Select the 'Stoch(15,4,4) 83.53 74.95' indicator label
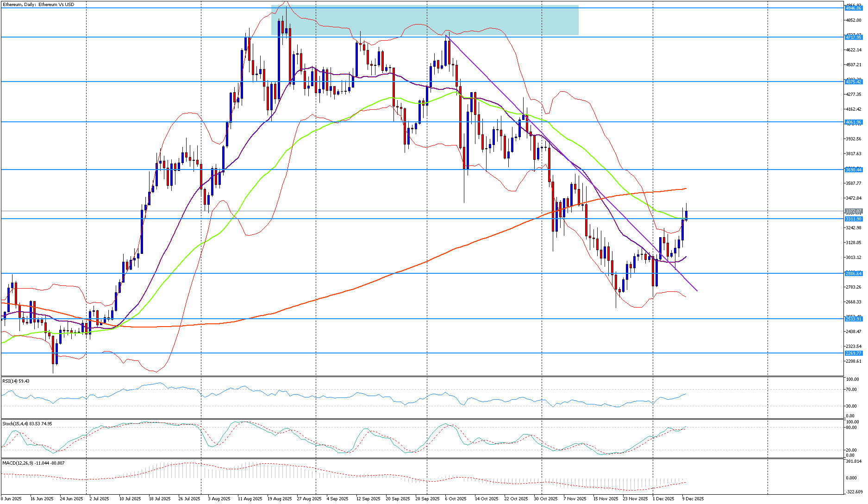Viewport: 868px width, 504px height. click(x=27, y=423)
